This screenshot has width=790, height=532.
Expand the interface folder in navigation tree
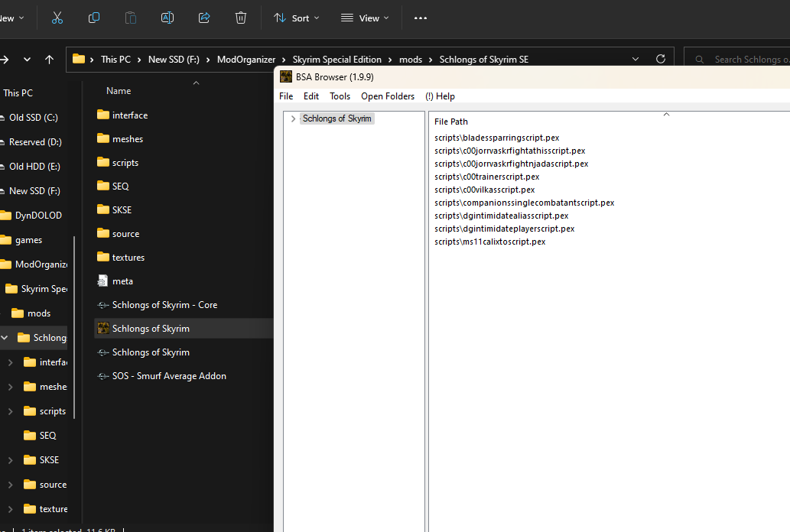10,362
